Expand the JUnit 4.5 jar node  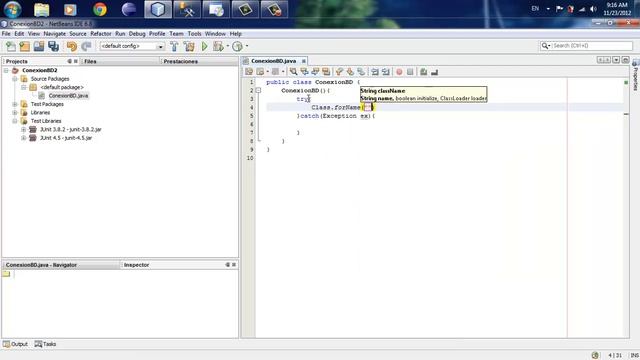coord(24,138)
